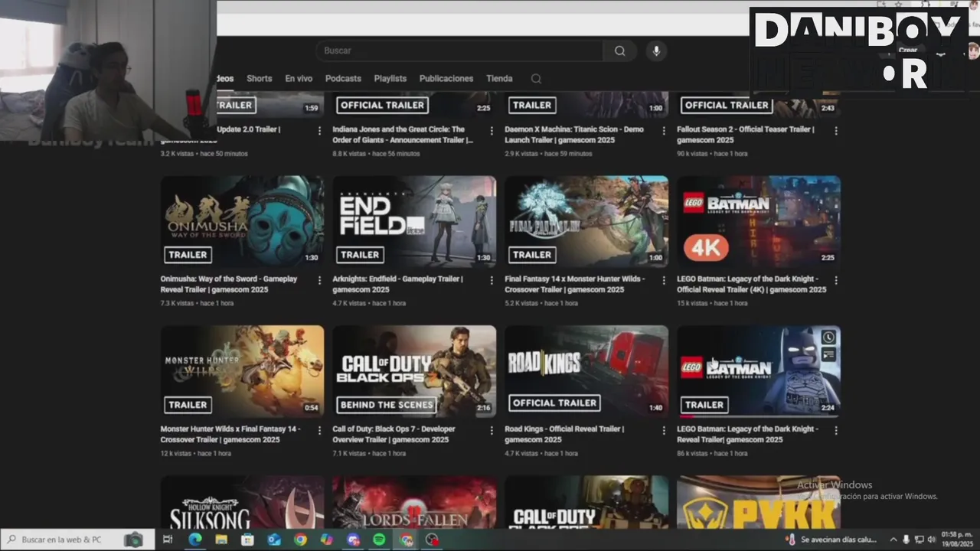Play the Road Kings thumbnail
This screenshot has height=551, width=980.
[586, 371]
